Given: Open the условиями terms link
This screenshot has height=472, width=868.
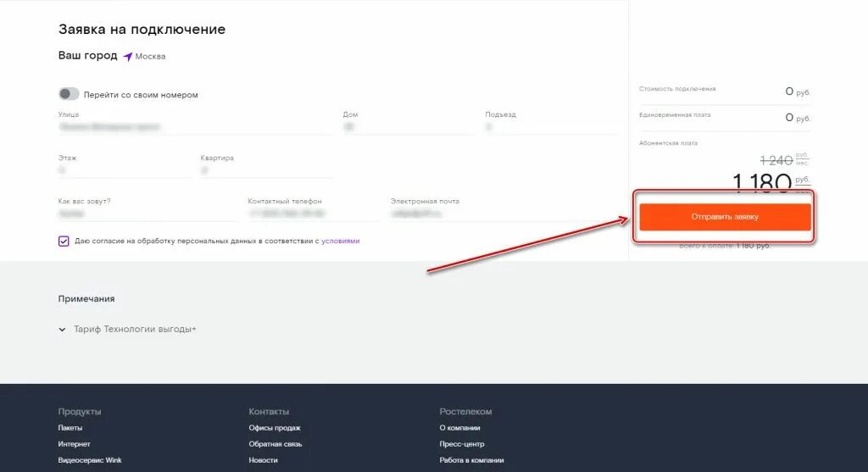Looking at the screenshot, I should coord(341,241).
